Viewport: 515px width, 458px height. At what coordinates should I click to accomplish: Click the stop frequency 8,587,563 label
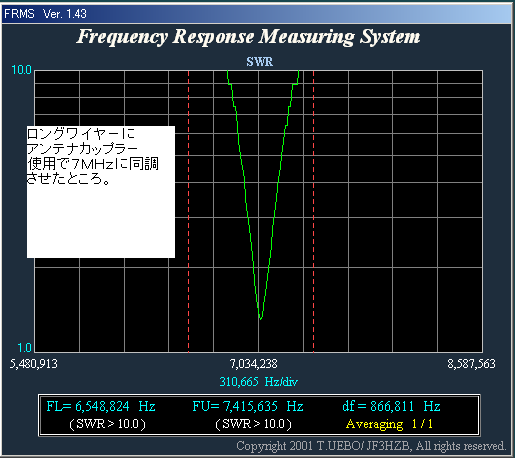point(471,364)
